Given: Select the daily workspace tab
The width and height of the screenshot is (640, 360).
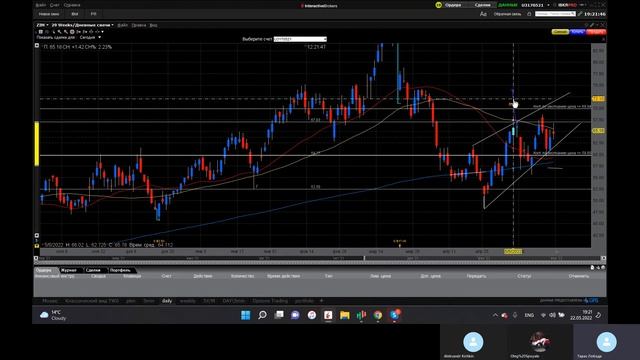Looking at the screenshot, I should [167, 301].
